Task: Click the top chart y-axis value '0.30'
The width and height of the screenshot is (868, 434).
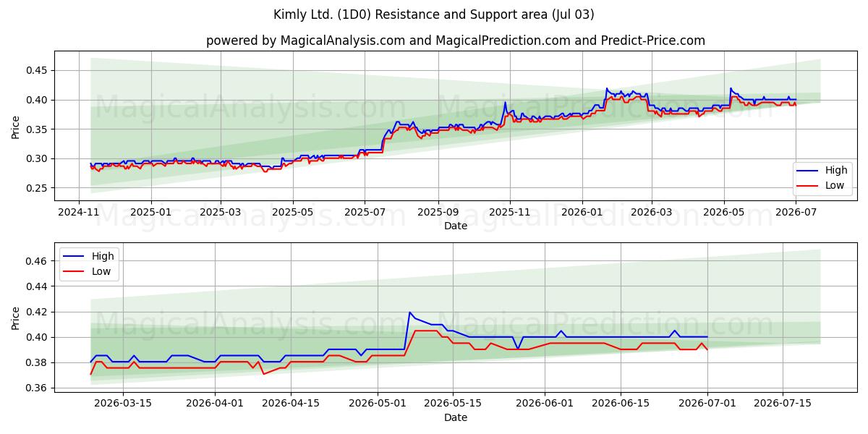Action: pyautogui.click(x=37, y=158)
